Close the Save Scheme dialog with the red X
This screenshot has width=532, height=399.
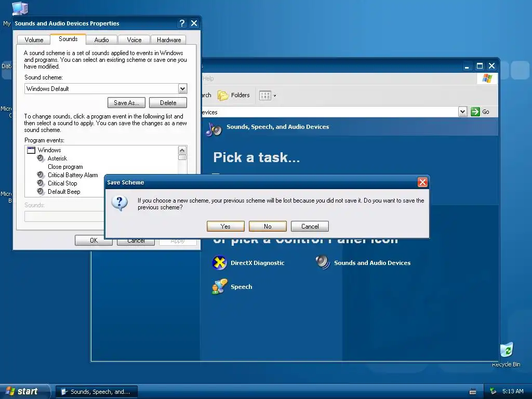(x=422, y=182)
